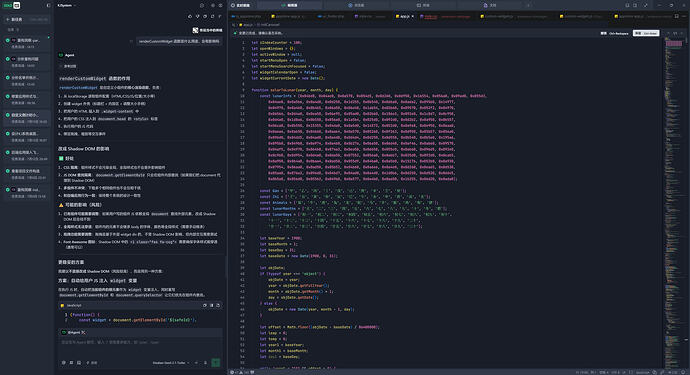
Task: Click initCarousel in the breadcrumb path
Action: (268, 25)
